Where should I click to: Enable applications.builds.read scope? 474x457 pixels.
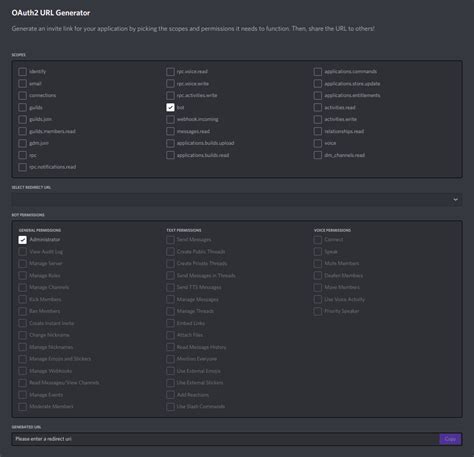click(170, 155)
